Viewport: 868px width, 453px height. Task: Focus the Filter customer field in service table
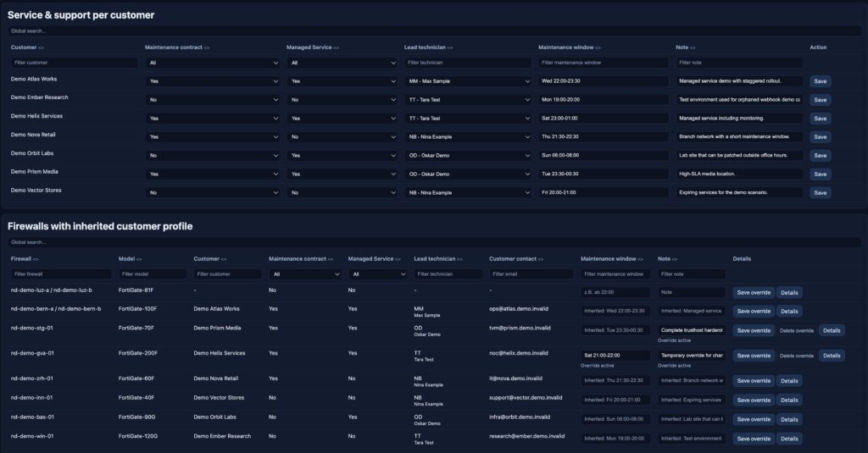(x=75, y=63)
